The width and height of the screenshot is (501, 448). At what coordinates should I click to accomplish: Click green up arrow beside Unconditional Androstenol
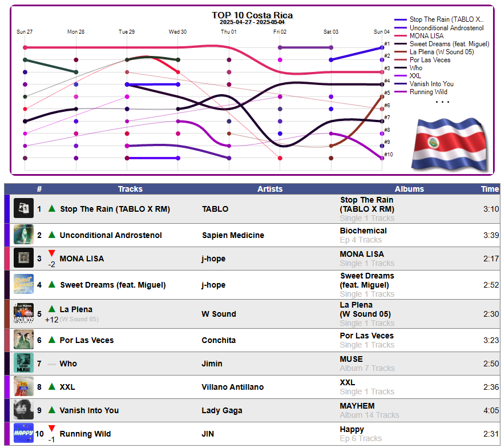tap(52, 235)
